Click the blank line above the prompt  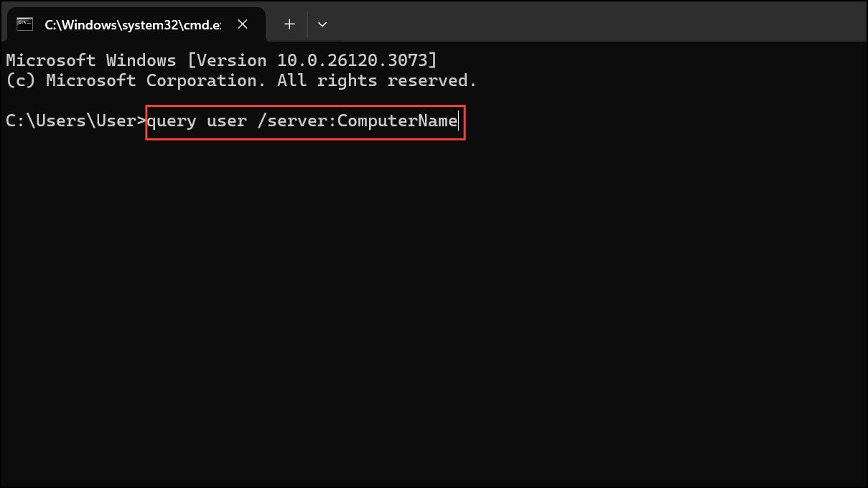[434, 100]
